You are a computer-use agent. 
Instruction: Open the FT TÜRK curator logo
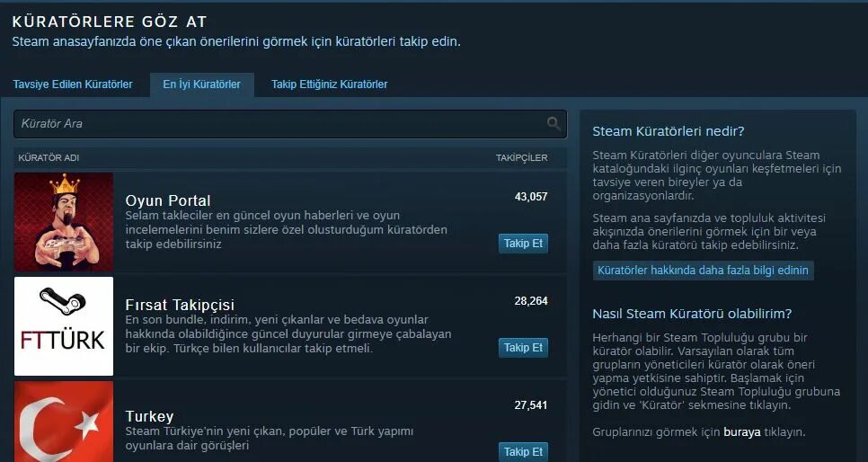pos(64,326)
